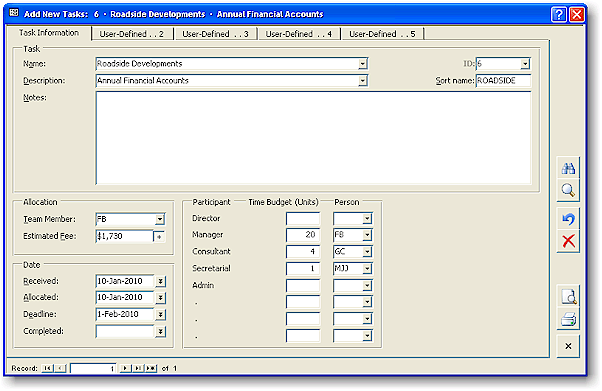Open the User-Defined . . 5 tab
The height and width of the screenshot is (391, 602).
coord(382,34)
